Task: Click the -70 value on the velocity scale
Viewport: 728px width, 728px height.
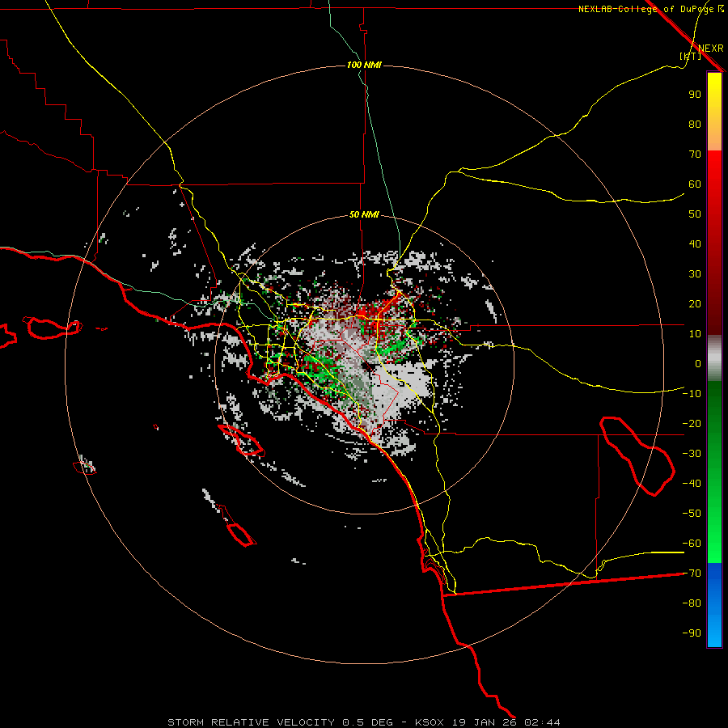Action: pyautogui.click(x=692, y=574)
